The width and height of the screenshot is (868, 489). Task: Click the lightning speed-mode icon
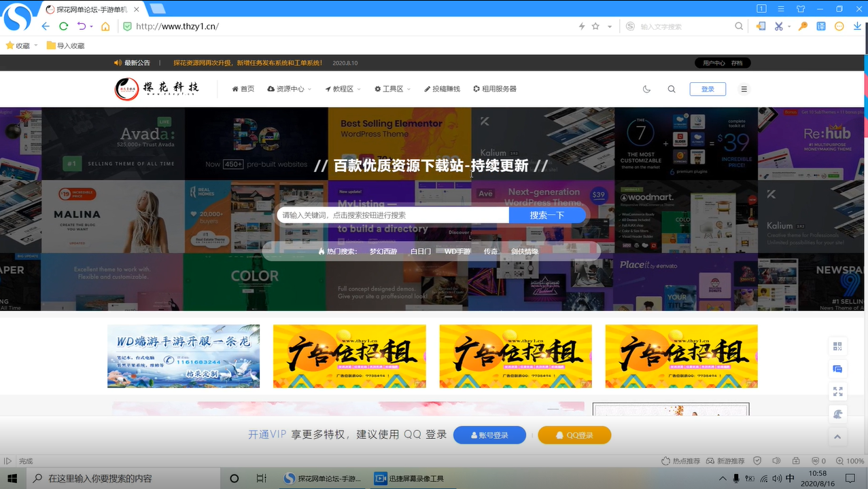coord(582,26)
